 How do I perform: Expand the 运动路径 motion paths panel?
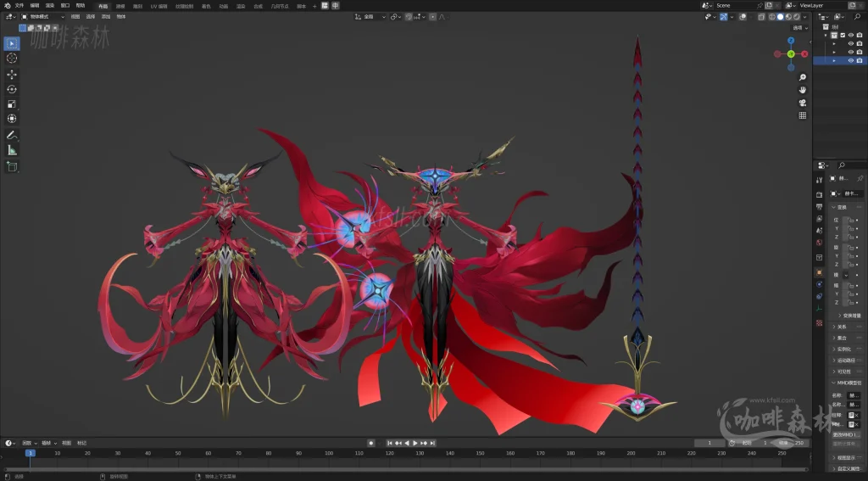click(846, 361)
